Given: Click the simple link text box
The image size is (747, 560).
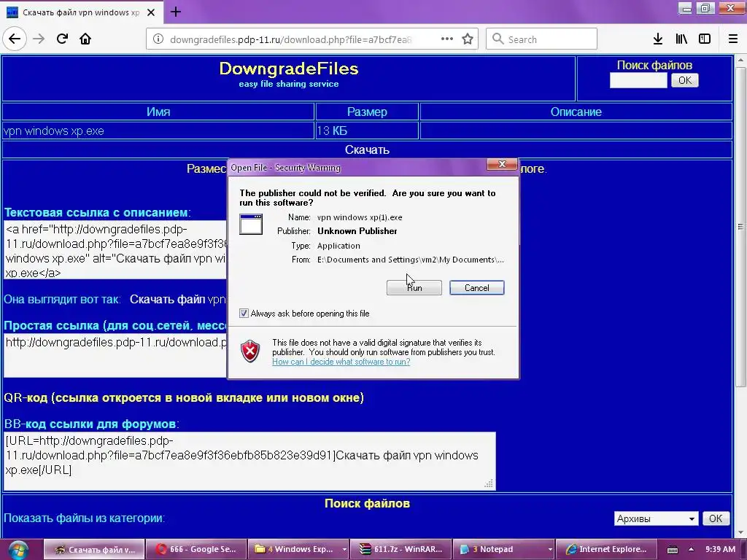Looking at the screenshot, I should click(x=115, y=356).
